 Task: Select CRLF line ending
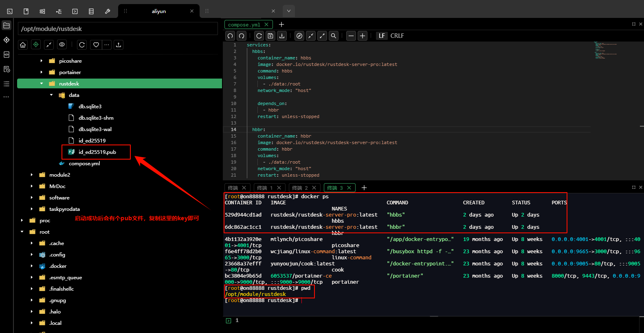[x=397, y=36]
